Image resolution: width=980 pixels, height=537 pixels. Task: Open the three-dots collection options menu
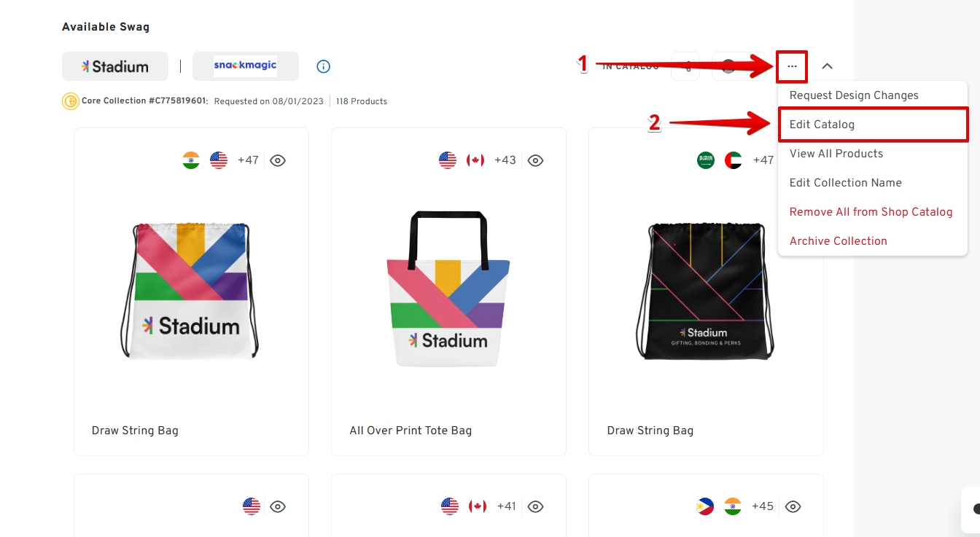coord(792,66)
